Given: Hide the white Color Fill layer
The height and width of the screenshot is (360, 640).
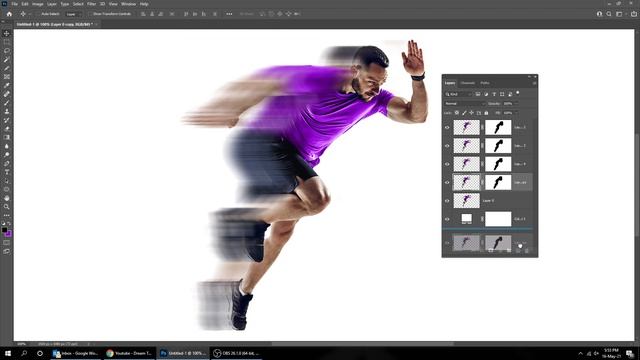Looking at the screenshot, I should (x=447, y=219).
